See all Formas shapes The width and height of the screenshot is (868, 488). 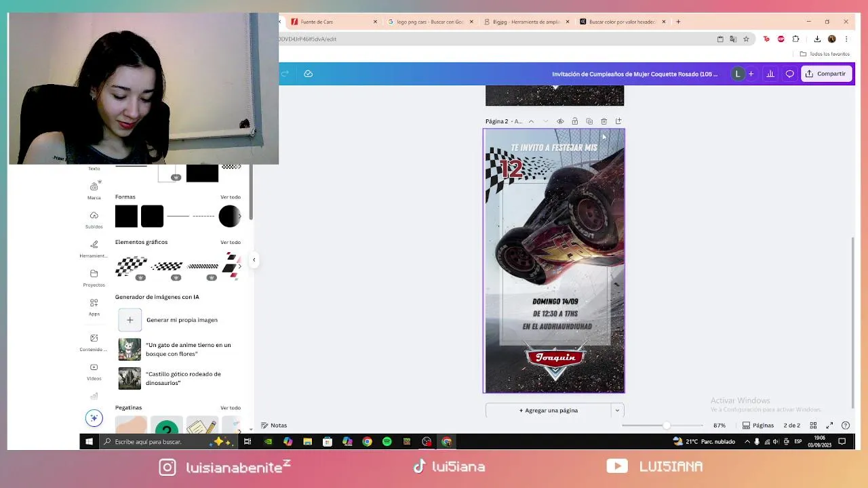point(231,197)
